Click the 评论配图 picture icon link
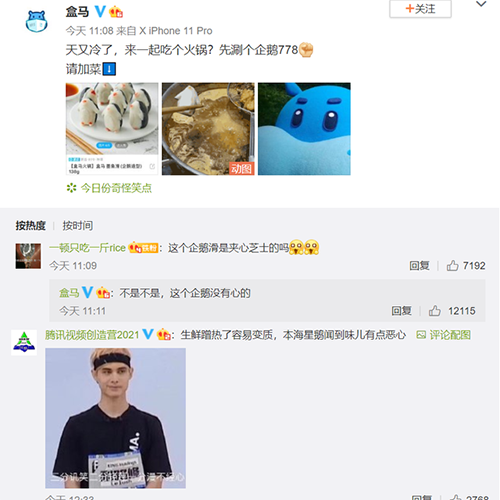This screenshot has width=500, height=500. tap(444, 335)
